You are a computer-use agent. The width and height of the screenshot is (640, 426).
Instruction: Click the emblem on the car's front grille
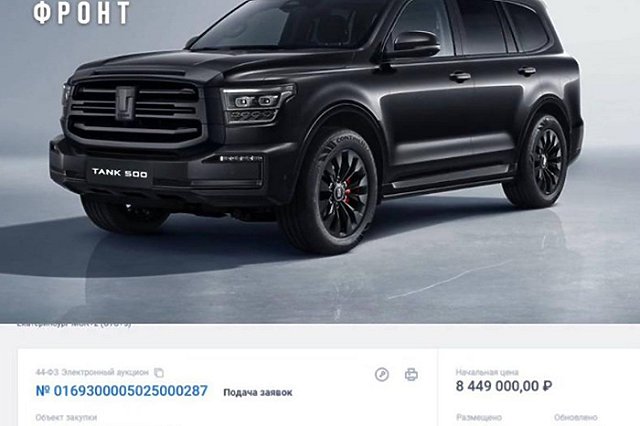coord(125,103)
